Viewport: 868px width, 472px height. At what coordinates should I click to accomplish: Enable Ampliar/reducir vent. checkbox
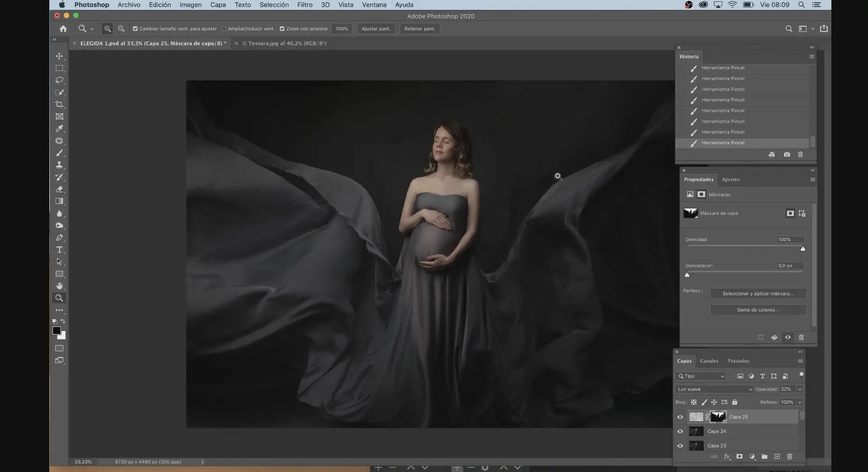224,28
